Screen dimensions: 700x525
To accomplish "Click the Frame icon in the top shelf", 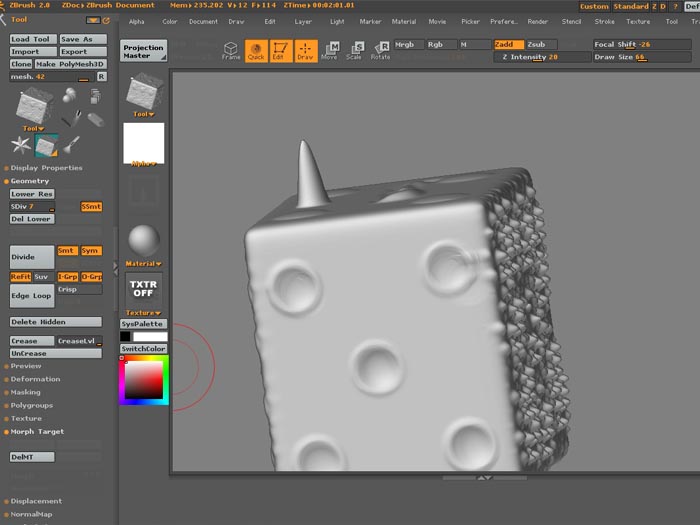I will coord(231,51).
